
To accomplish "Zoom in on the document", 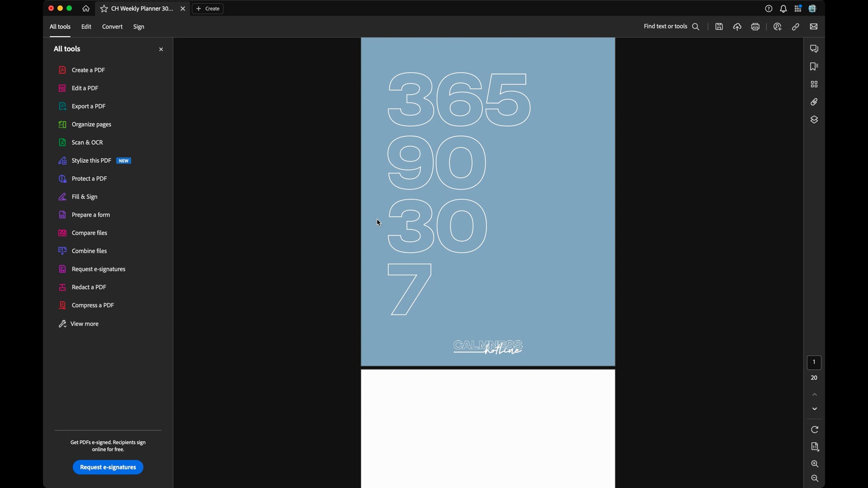I will pos(815,464).
